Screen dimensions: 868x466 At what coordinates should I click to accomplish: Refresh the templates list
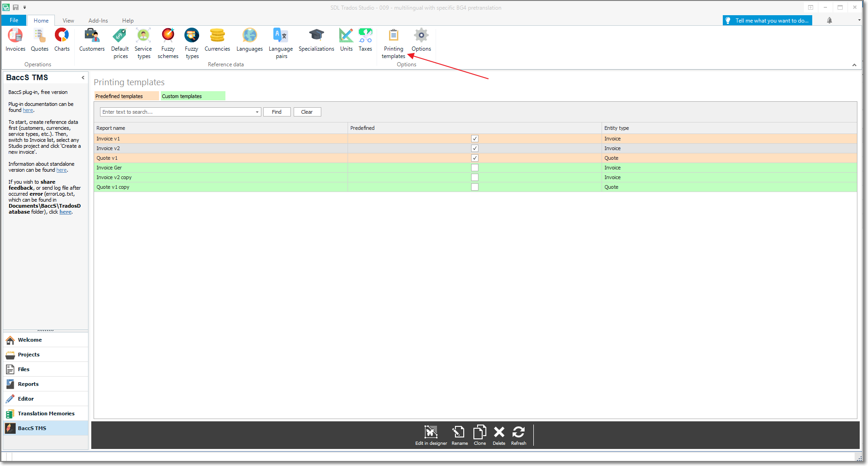click(x=519, y=436)
